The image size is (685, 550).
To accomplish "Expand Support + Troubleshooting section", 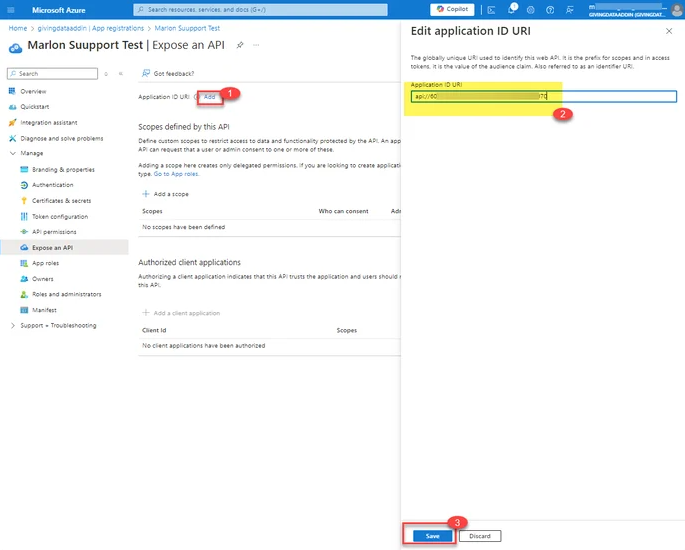I will click(13, 325).
